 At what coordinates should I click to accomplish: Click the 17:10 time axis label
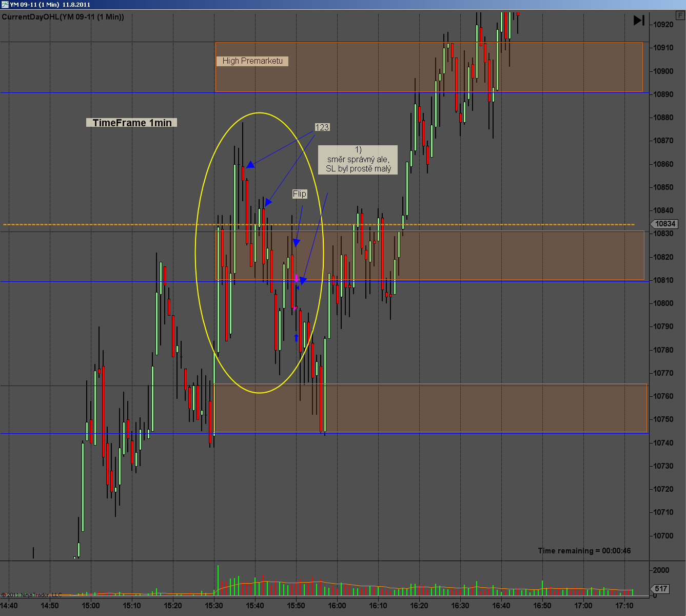coord(624,606)
